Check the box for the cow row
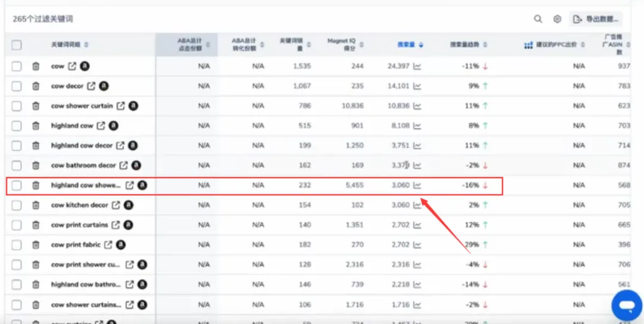 point(17,66)
